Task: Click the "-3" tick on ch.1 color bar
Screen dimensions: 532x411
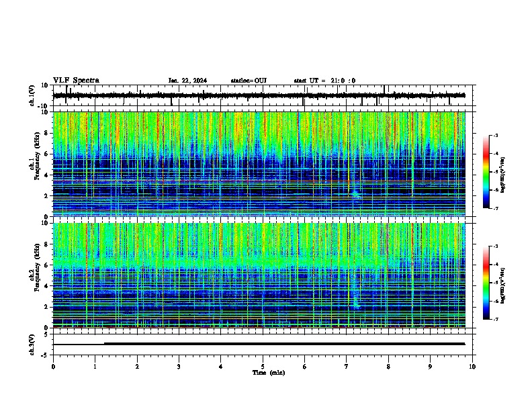Action: [496, 136]
